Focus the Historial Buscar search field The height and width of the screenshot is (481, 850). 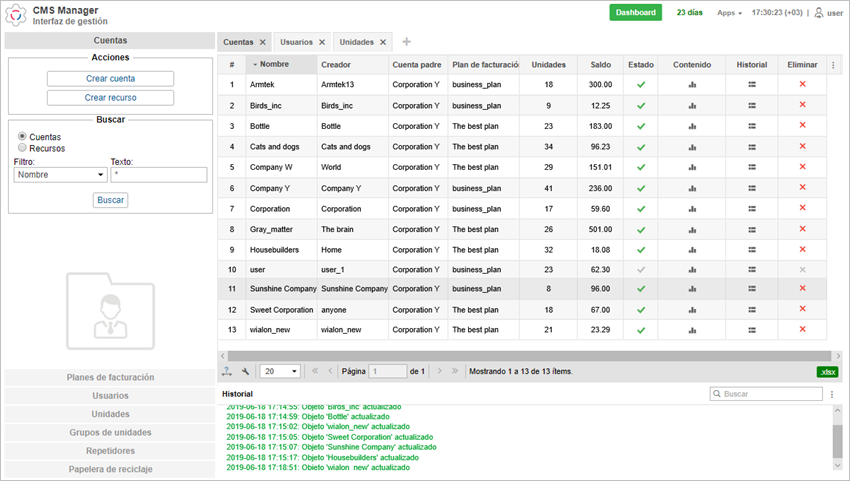click(x=766, y=394)
